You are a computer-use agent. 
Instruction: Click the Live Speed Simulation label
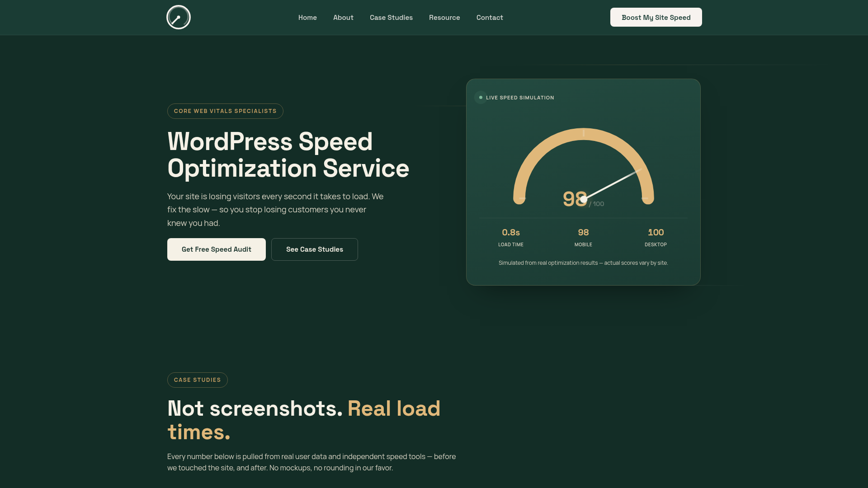520,98
